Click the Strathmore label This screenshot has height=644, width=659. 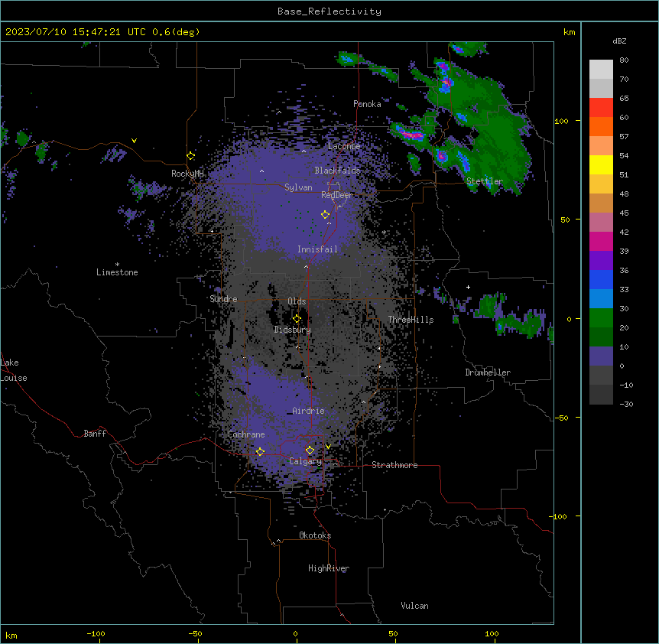click(394, 465)
